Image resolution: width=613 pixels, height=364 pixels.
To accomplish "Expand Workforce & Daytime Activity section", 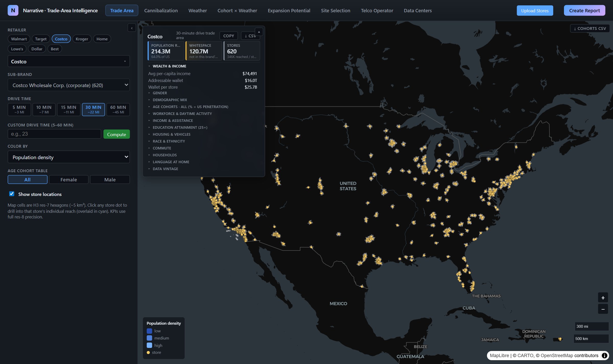I will [182, 114].
